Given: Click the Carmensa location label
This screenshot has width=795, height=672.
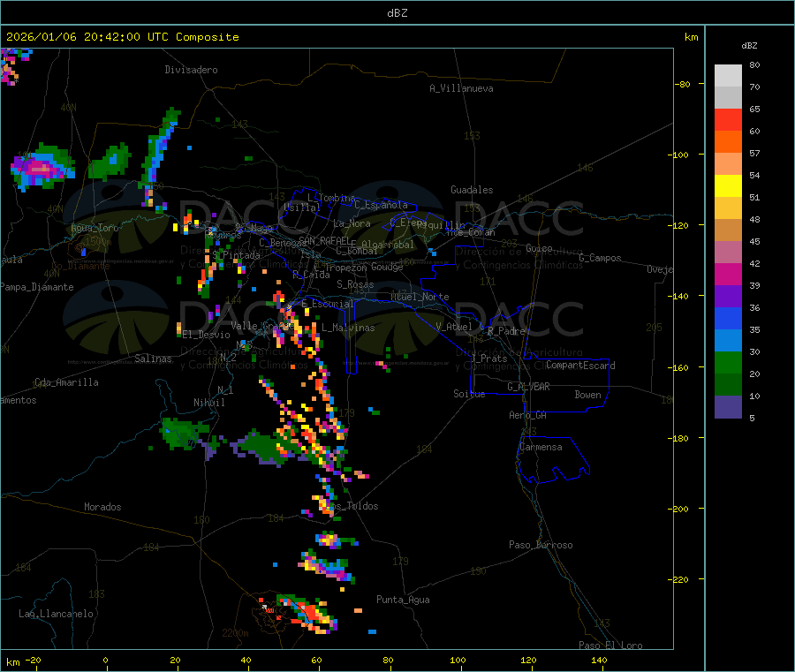Looking at the screenshot, I should (x=541, y=447).
